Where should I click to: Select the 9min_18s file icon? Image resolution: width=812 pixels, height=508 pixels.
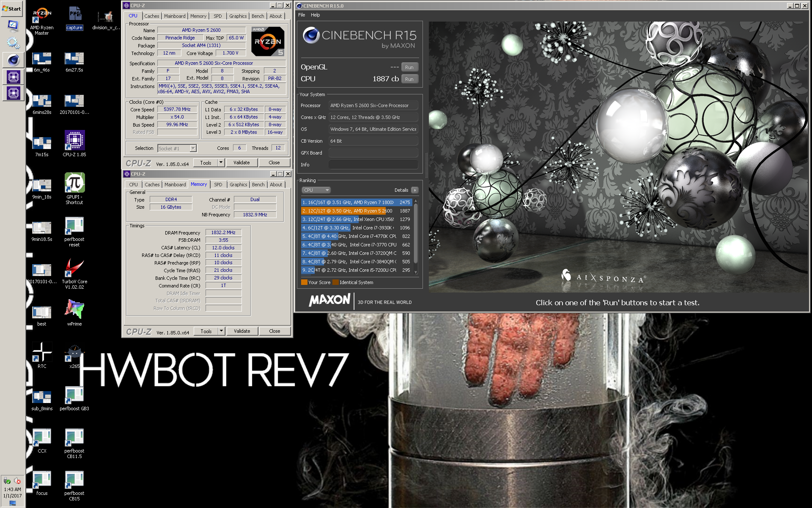coord(41,189)
